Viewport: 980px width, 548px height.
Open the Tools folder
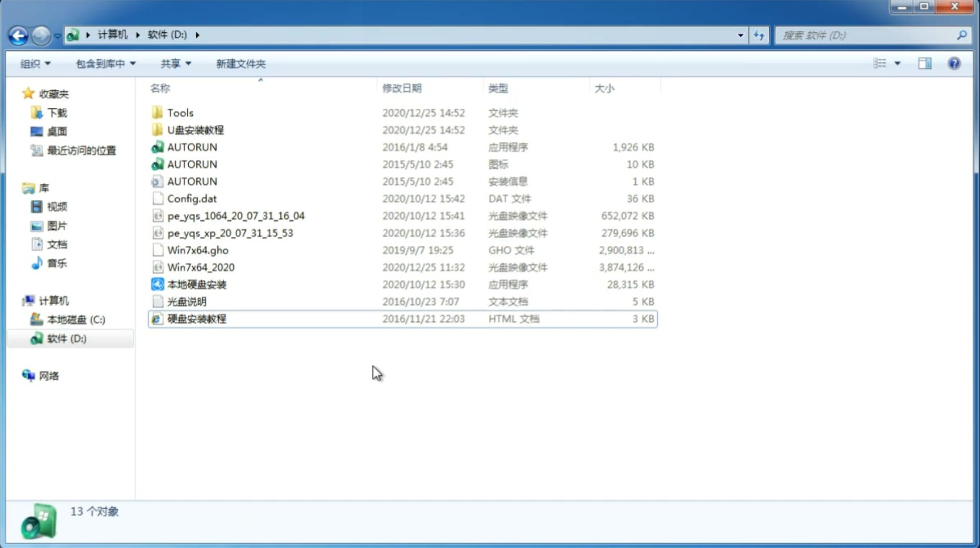pos(180,112)
